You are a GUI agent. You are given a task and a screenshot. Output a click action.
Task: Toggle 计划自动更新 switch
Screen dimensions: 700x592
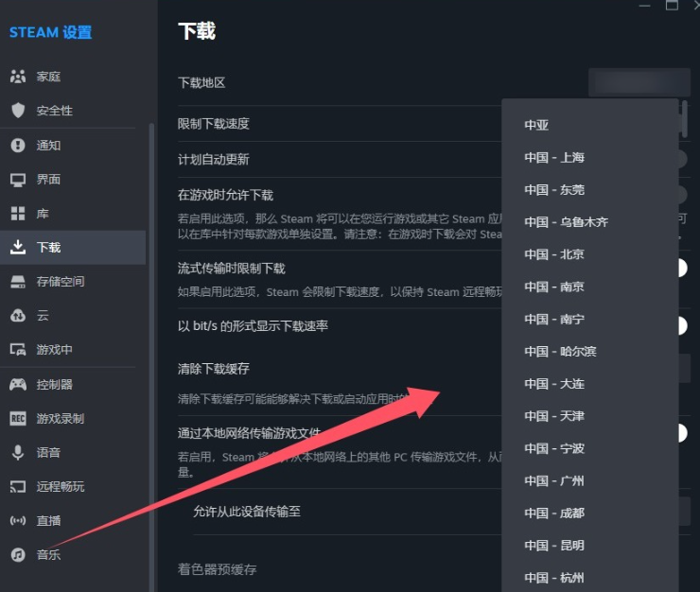click(x=682, y=159)
